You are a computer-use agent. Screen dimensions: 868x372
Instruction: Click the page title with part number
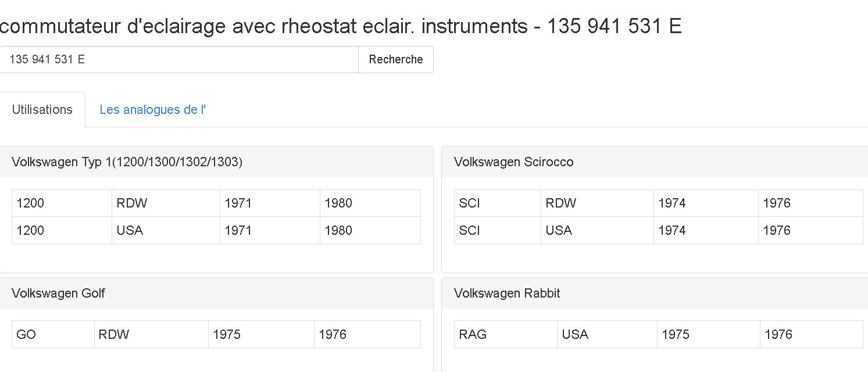coord(341,26)
